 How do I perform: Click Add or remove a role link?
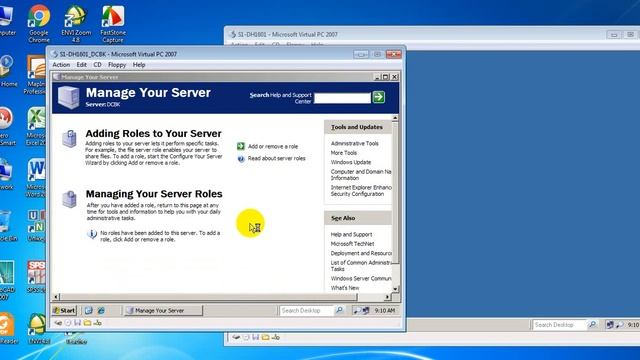pyautogui.click(x=273, y=146)
